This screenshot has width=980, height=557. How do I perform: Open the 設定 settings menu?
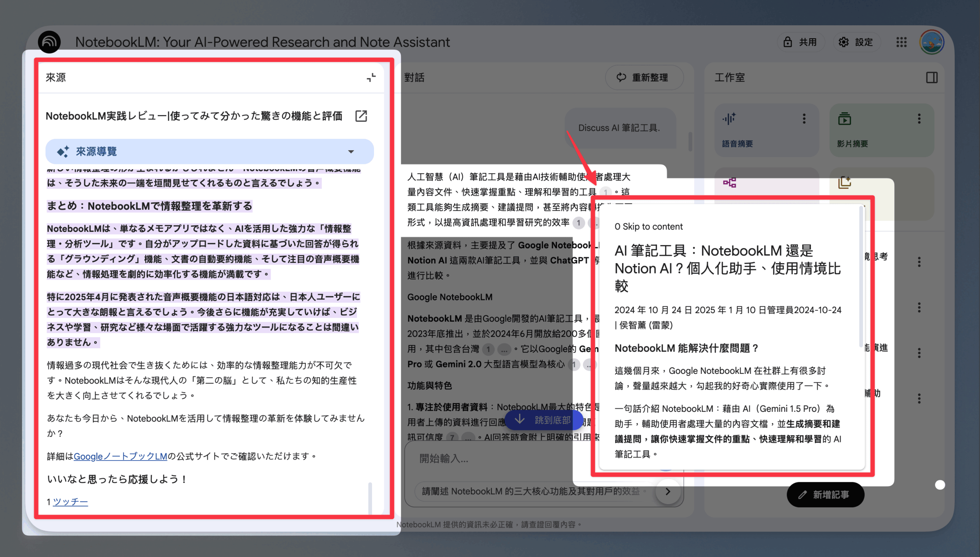coord(856,42)
